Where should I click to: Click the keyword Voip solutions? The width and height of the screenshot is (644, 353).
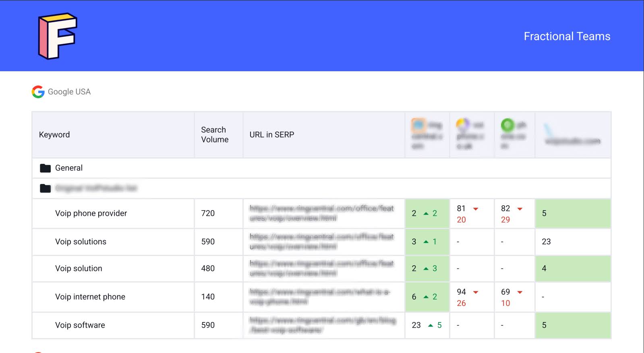coord(81,242)
